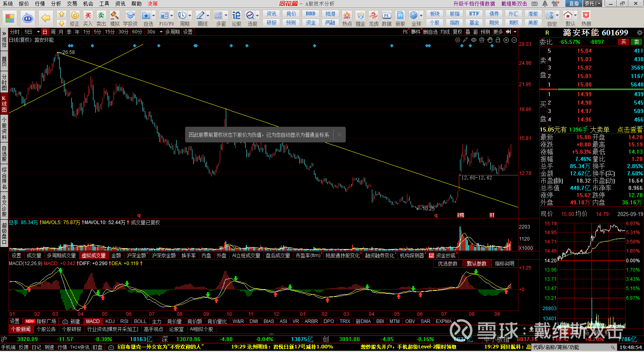Screen dimensions: 644x352
Task: Open stock panel settings gear icon
Action: [x=640, y=33]
